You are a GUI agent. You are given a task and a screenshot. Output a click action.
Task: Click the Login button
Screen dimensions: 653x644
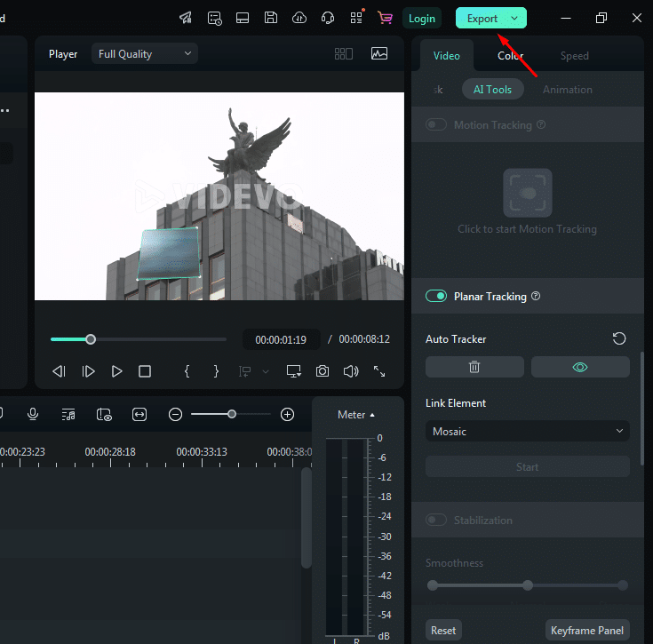(x=421, y=19)
